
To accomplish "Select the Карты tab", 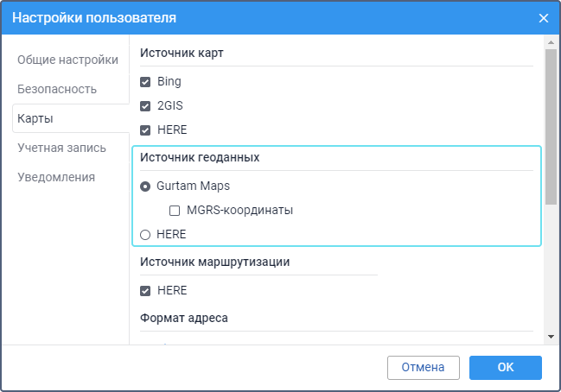I will tap(36, 118).
